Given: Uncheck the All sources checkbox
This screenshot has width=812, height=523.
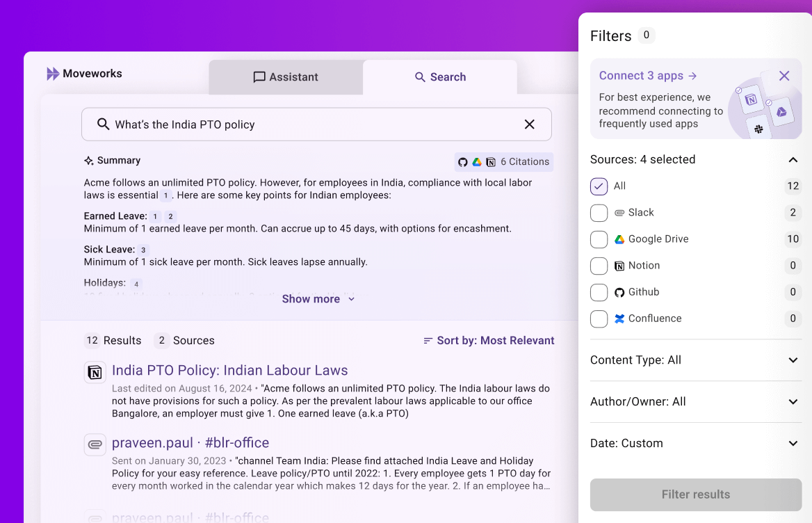Looking at the screenshot, I should pos(599,186).
